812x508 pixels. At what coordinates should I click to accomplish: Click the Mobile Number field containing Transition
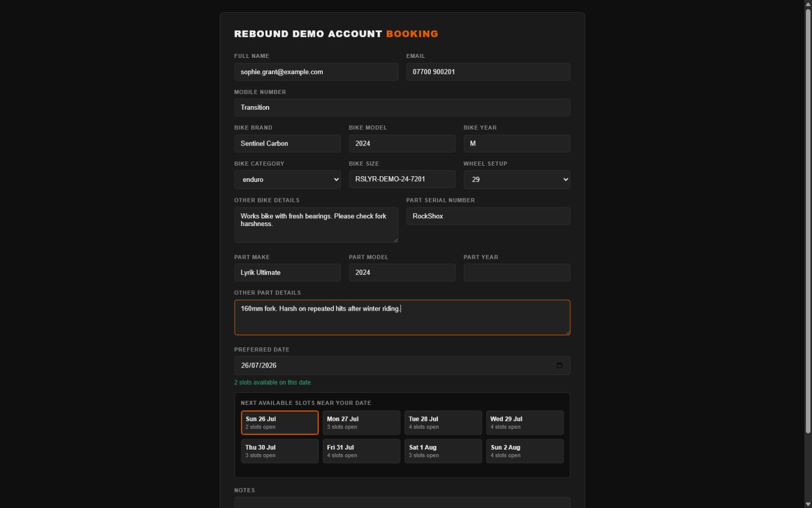402,108
